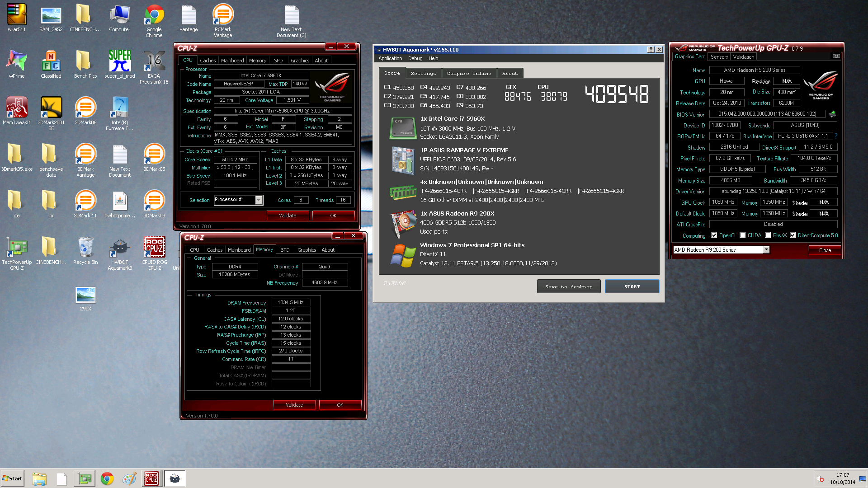Click the DRAM Frequency value field
Viewport: 868px width, 488px height.
(x=291, y=302)
